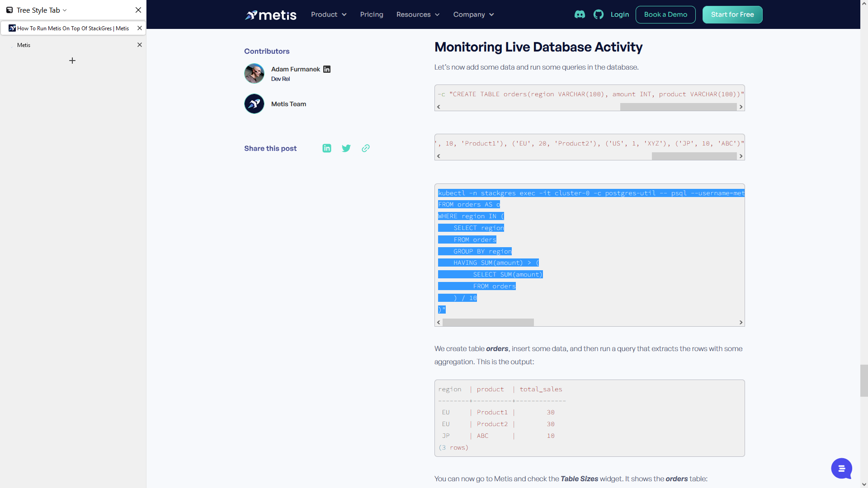Close the Metis tab in sidebar
868x488 pixels.
coord(140,45)
